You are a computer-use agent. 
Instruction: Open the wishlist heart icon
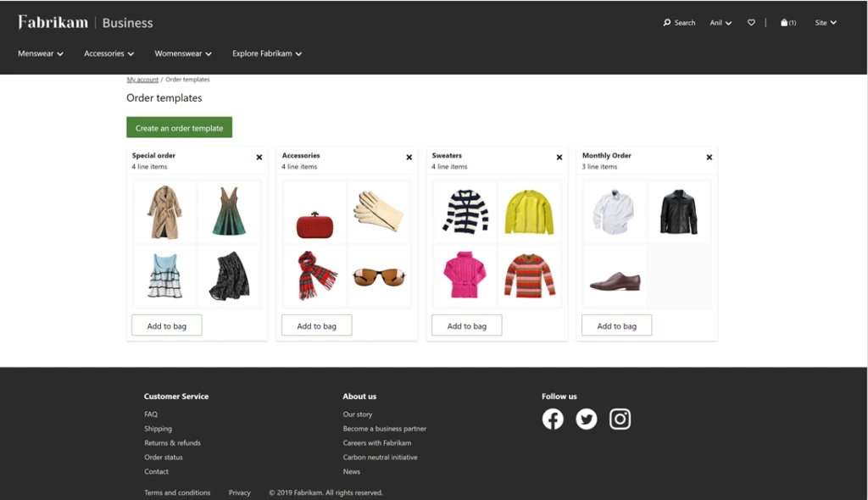751,23
